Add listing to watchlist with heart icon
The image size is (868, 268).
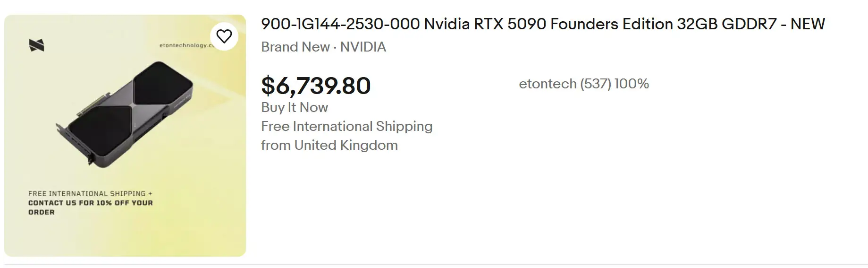point(224,36)
